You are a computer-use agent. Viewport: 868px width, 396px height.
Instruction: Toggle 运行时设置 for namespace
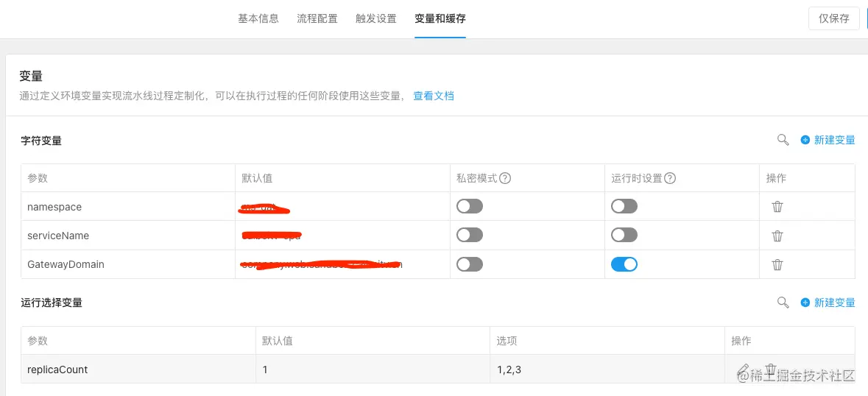624,206
